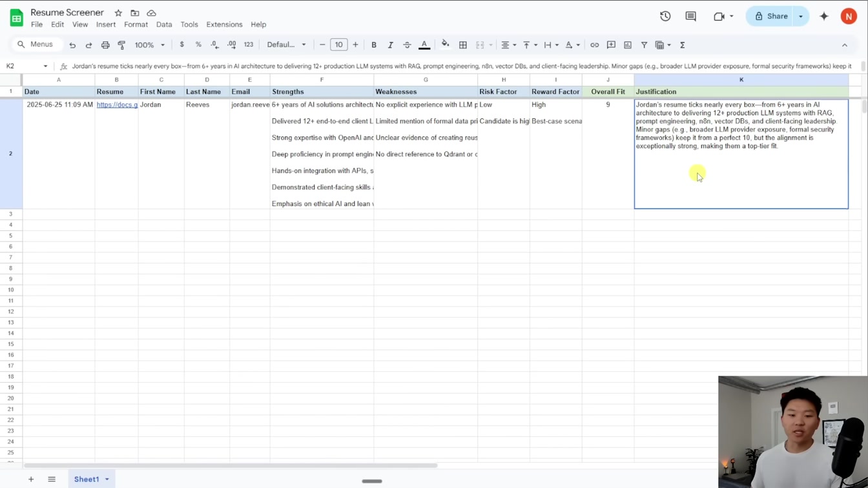Screen dimensions: 868x488
Task: Click the font size field
Action: [x=339, y=45]
